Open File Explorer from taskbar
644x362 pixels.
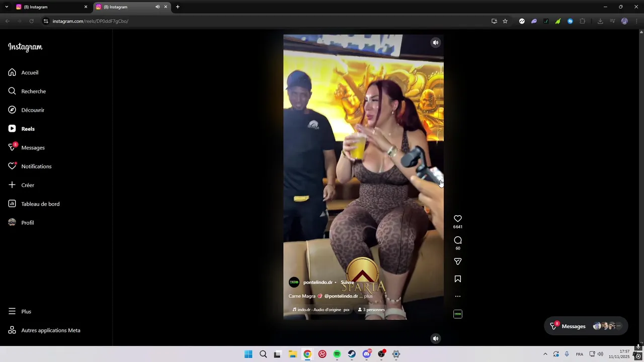[x=292, y=354]
